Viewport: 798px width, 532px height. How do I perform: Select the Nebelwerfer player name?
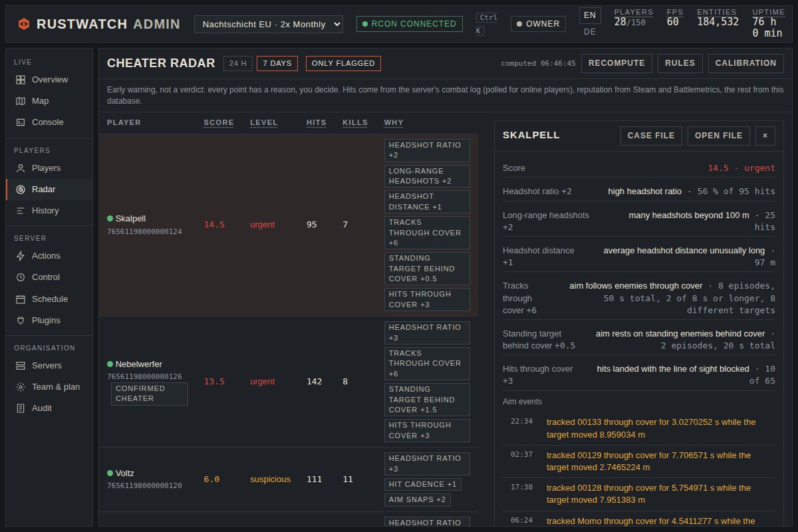[139, 364]
